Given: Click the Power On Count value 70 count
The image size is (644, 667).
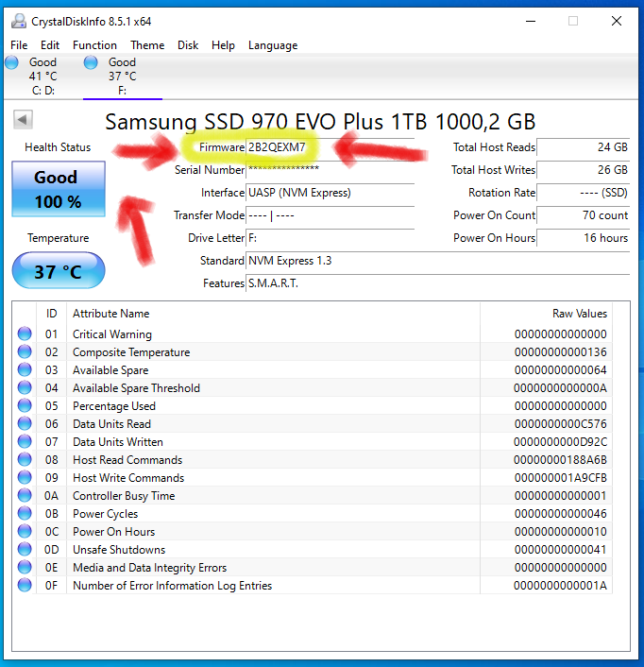Looking at the screenshot, I should click(584, 215).
